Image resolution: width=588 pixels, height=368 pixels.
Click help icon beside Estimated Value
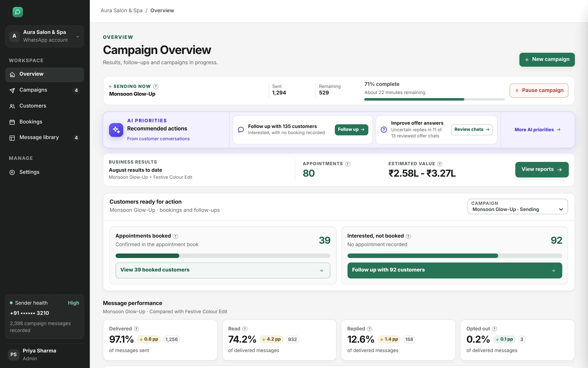coord(440,164)
